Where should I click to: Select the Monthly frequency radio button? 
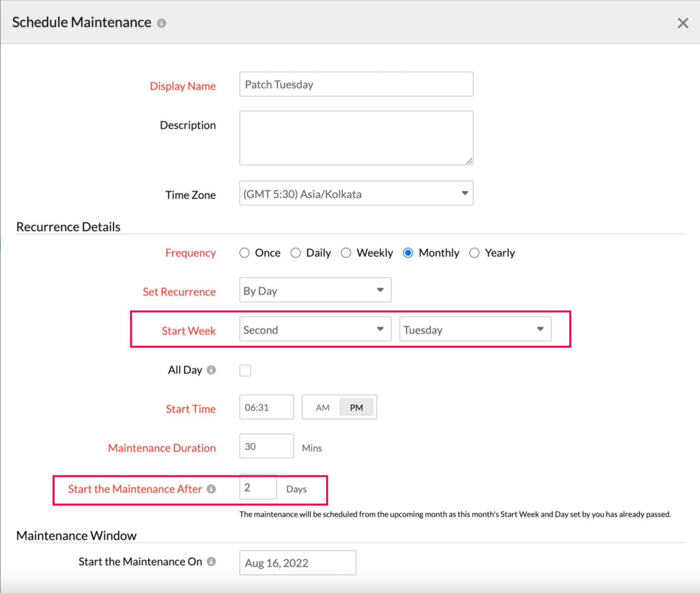[408, 253]
